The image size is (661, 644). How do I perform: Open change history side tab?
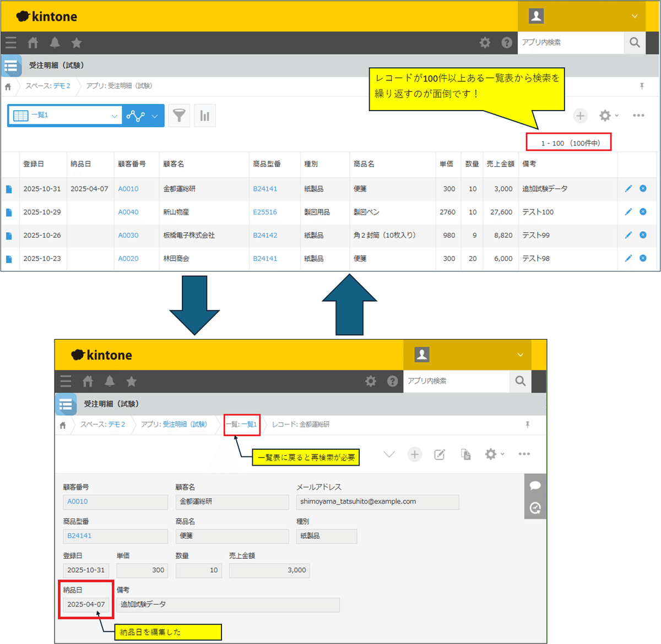pyautogui.click(x=535, y=508)
